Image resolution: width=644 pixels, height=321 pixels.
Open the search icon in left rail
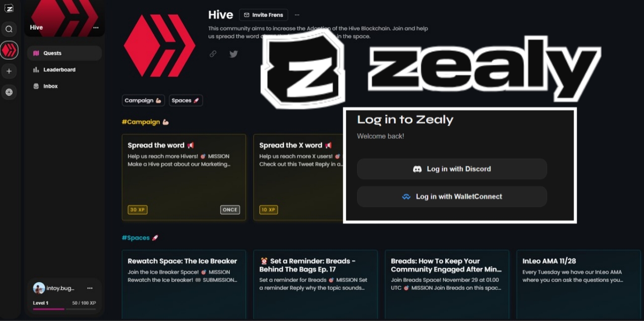coord(9,29)
